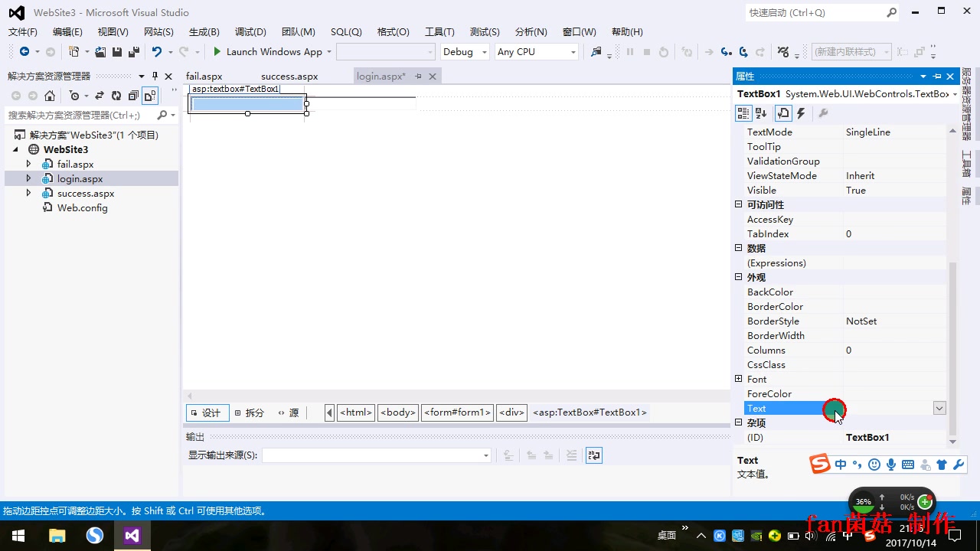
Task: Click the TextBox control in design surface
Action: click(x=247, y=104)
